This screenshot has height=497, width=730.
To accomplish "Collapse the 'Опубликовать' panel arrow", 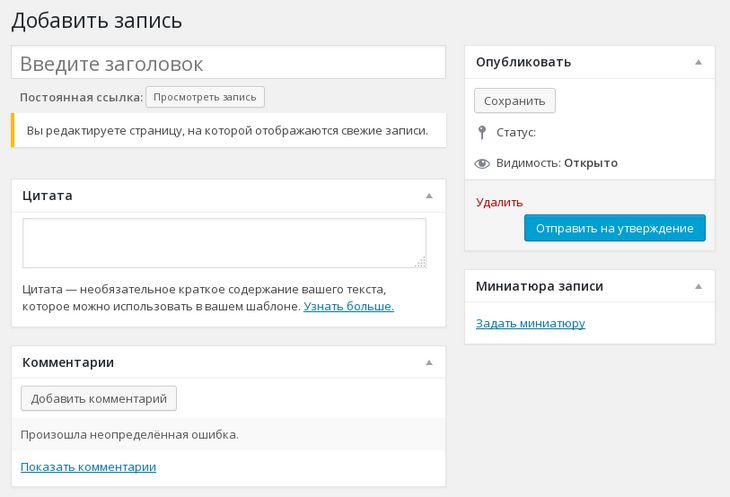I will (x=698, y=62).
